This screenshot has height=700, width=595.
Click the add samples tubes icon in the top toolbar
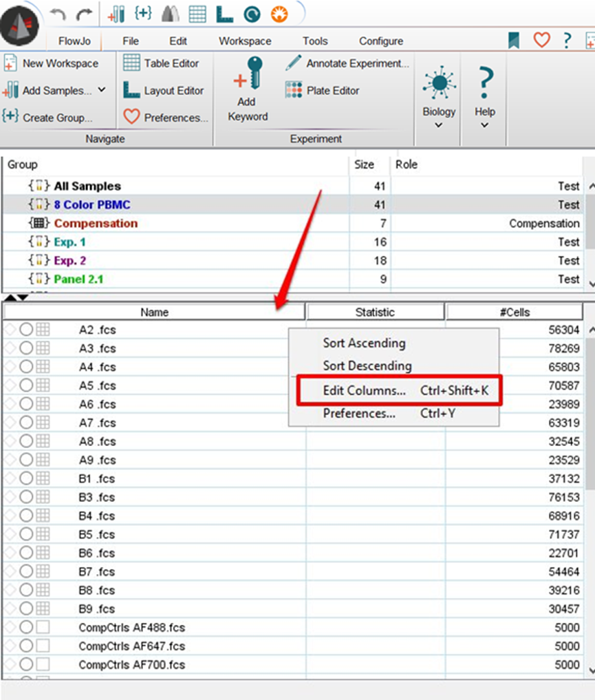pyautogui.click(x=116, y=14)
